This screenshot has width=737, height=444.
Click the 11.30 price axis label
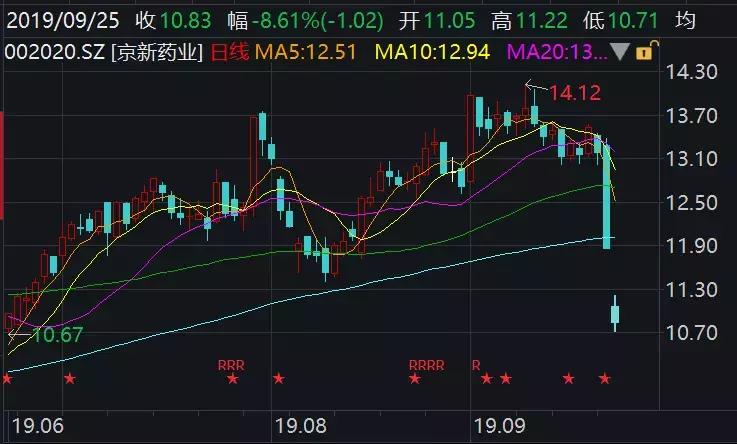click(x=692, y=289)
